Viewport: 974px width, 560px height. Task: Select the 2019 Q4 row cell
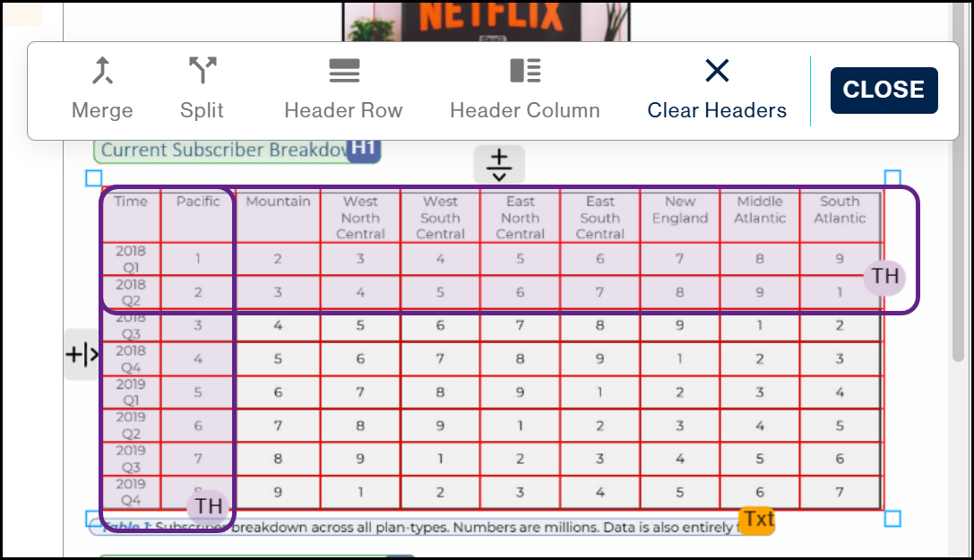pyautogui.click(x=131, y=492)
